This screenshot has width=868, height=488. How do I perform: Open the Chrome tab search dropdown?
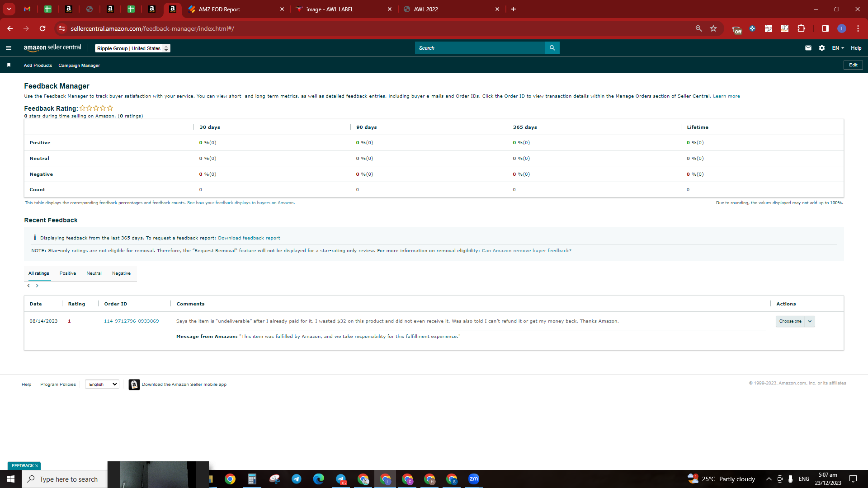[x=9, y=9]
